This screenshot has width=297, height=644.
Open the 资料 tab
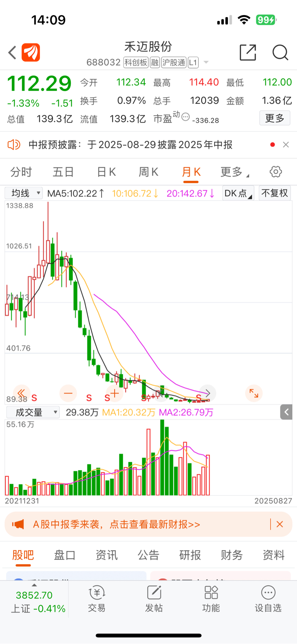273,555
